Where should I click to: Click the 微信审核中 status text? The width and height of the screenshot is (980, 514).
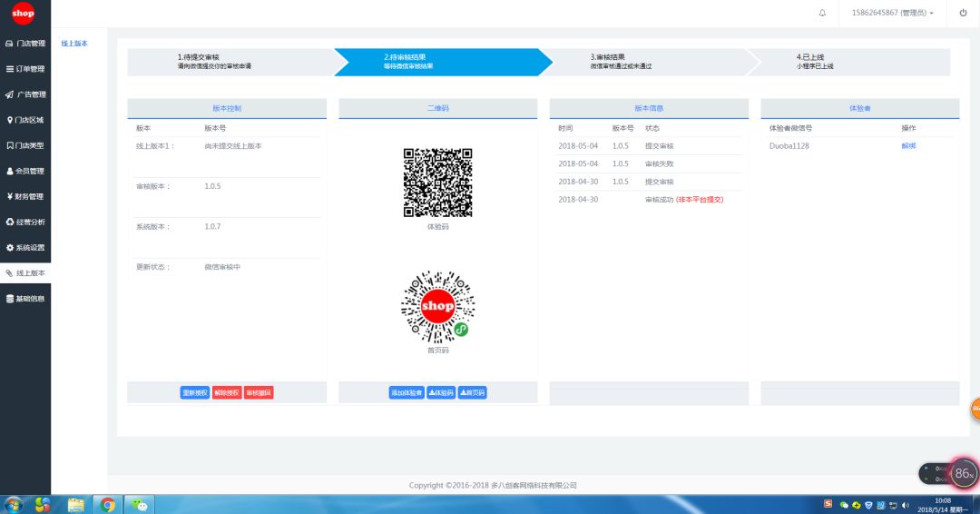click(222, 267)
